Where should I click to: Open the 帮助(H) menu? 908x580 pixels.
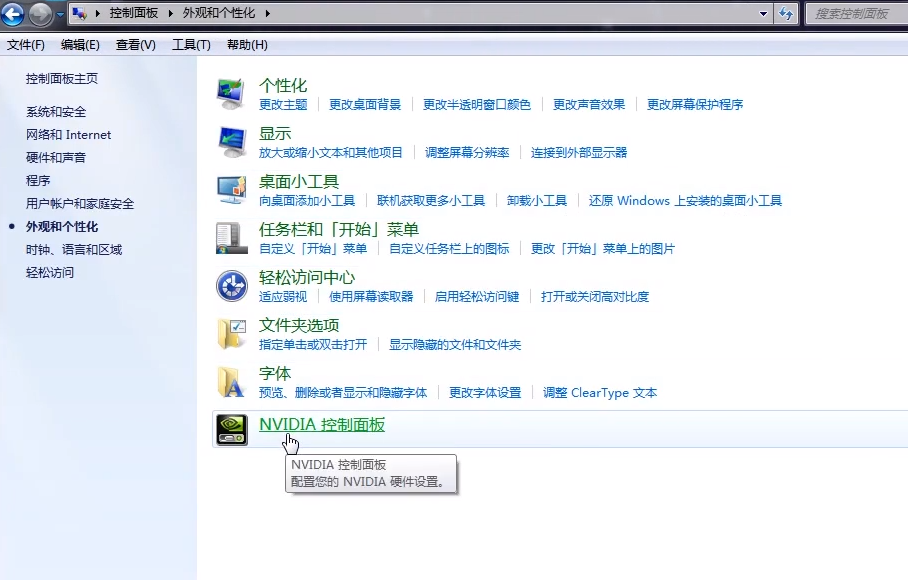click(247, 45)
